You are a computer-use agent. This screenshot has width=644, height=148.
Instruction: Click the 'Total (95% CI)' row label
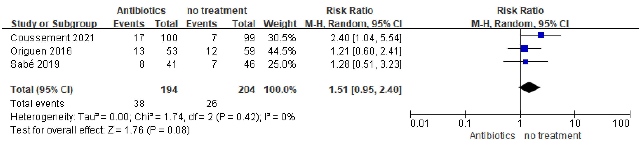[x=42, y=90]
